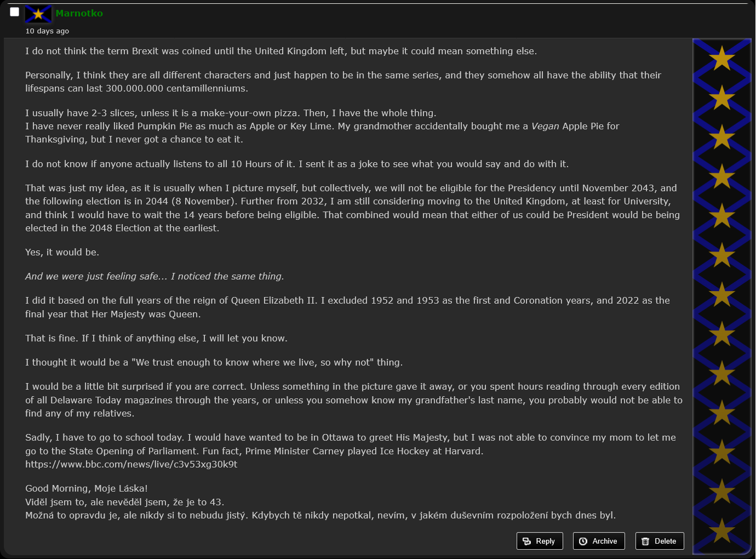This screenshot has height=559, width=756.
Task: Archive this message
Action: tap(599, 541)
